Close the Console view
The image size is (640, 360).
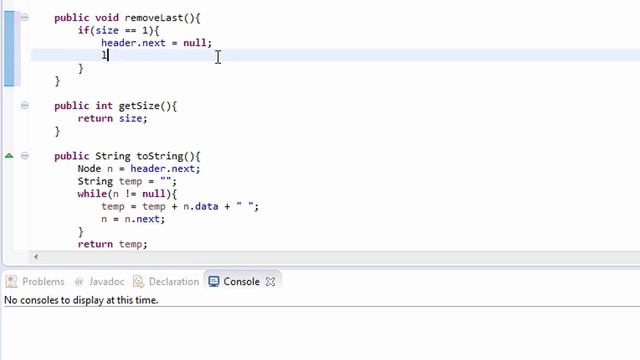click(270, 281)
